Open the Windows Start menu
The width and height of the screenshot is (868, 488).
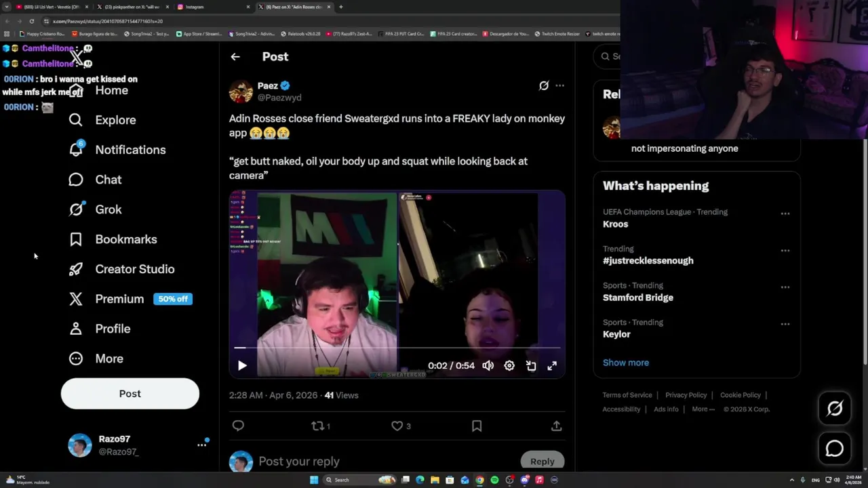pos(314,480)
